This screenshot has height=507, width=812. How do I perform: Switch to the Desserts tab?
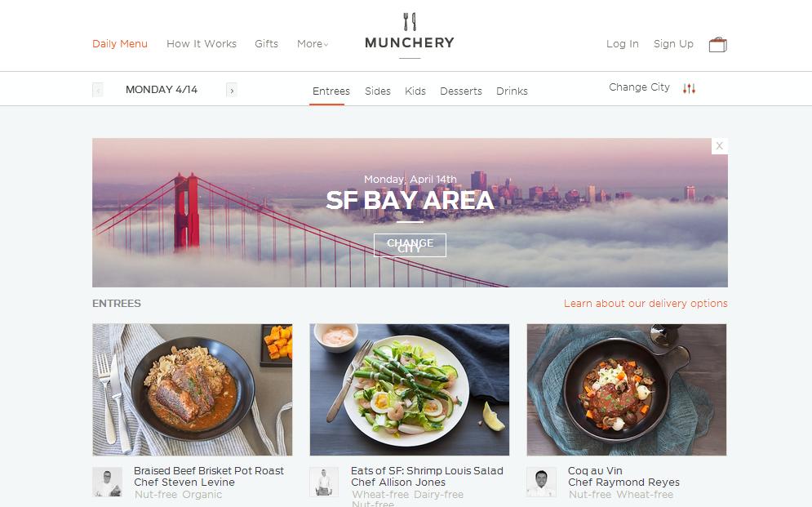pyautogui.click(x=461, y=91)
